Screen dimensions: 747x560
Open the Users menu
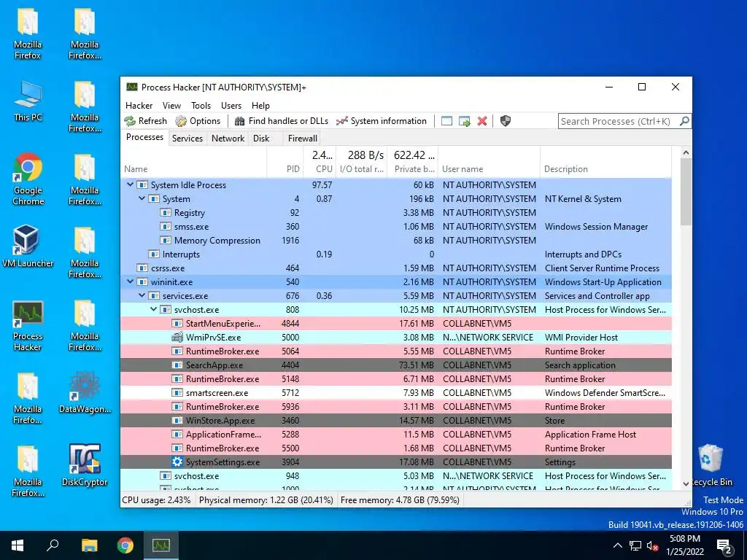coord(231,105)
